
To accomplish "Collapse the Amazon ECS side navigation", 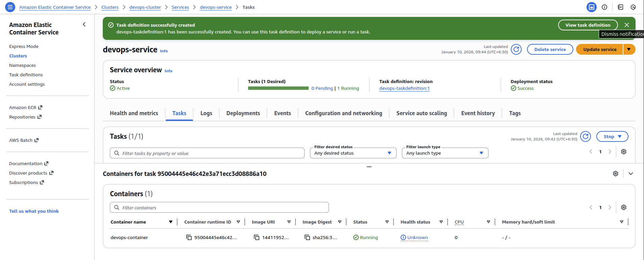I will click(84, 24).
